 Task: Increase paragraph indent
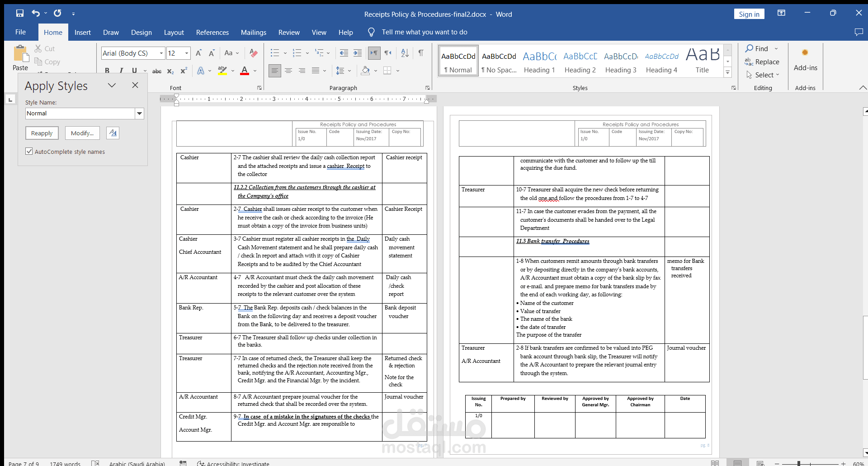(358, 53)
